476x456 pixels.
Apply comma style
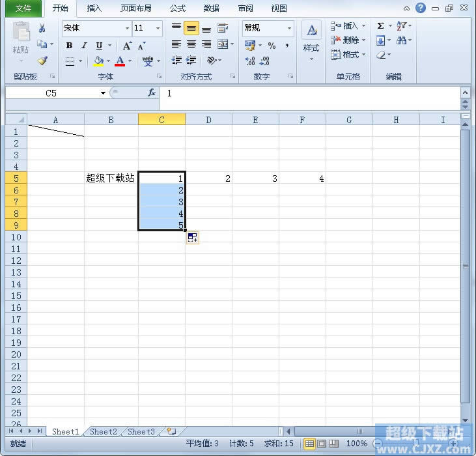[287, 46]
